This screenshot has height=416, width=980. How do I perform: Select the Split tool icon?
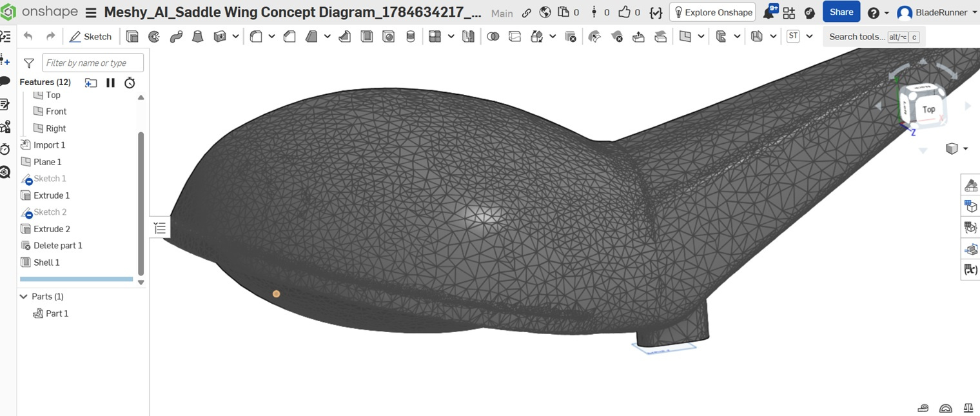[x=514, y=37]
